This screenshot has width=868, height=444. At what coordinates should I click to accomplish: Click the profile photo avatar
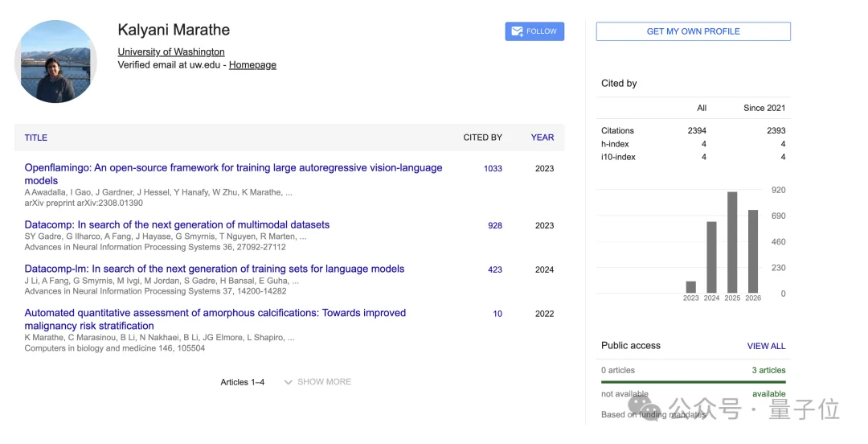tap(56, 61)
